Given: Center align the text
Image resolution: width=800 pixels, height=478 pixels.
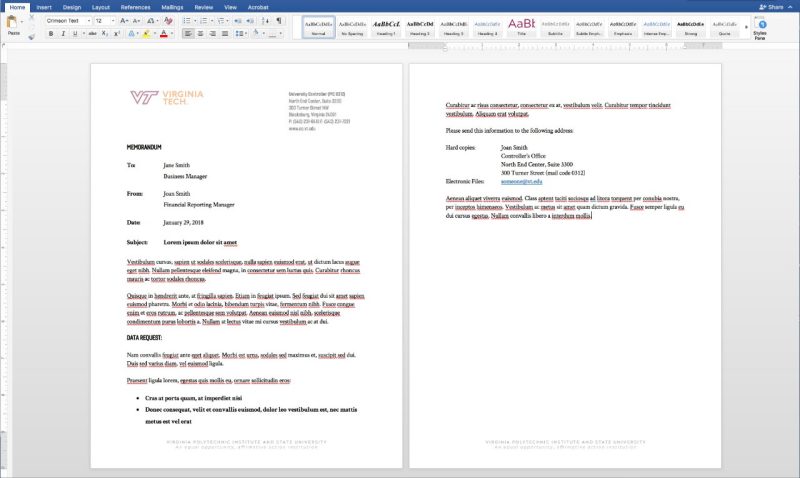Looking at the screenshot, I should coord(201,34).
